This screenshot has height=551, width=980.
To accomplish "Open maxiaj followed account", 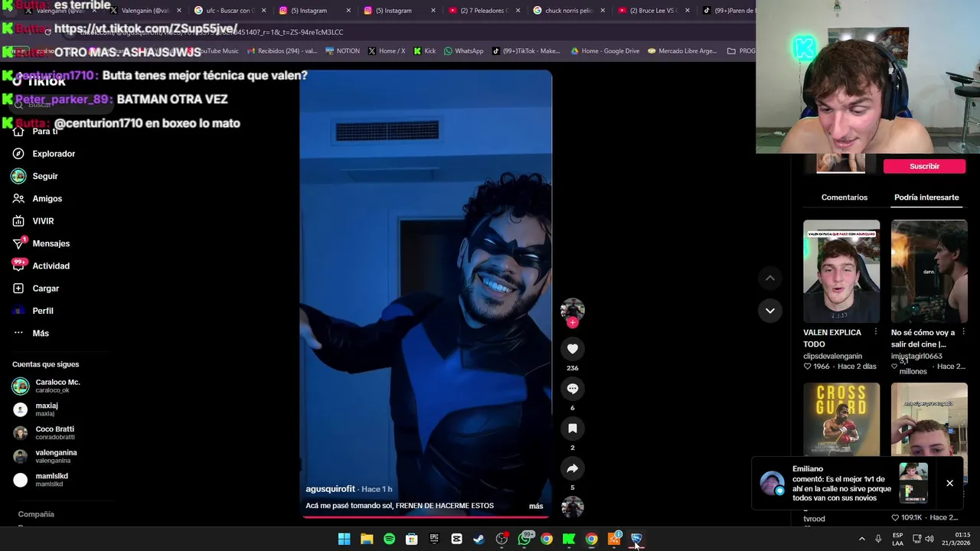I will point(36,409).
